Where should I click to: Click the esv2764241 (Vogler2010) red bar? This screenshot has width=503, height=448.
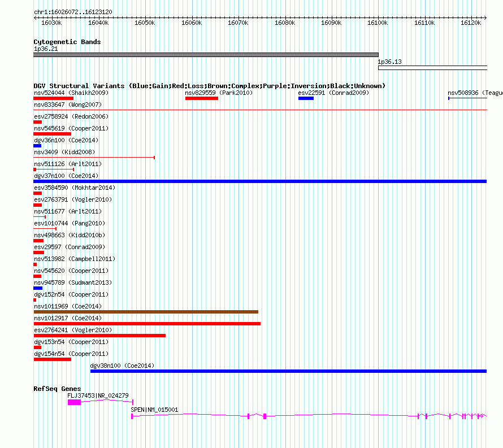pos(99,336)
